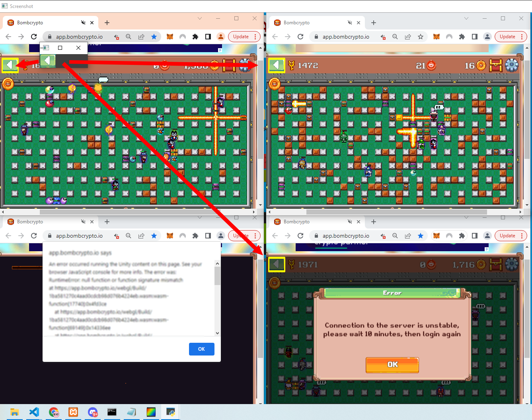This screenshot has width=532, height=420.
Task: Click the dimmed back arrow in bottom-right game
Action: tap(276, 264)
